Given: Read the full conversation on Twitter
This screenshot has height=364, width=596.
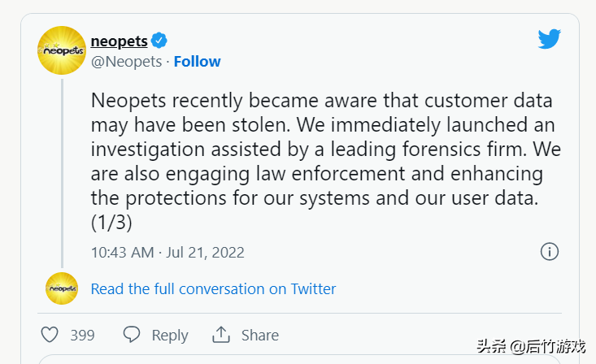Looking at the screenshot, I should [213, 288].
